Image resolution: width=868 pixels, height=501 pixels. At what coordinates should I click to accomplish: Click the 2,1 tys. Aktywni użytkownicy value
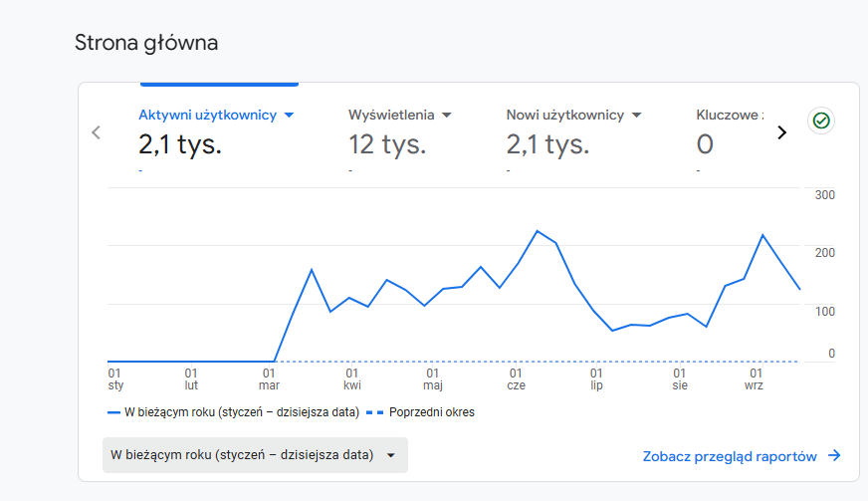pos(180,145)
